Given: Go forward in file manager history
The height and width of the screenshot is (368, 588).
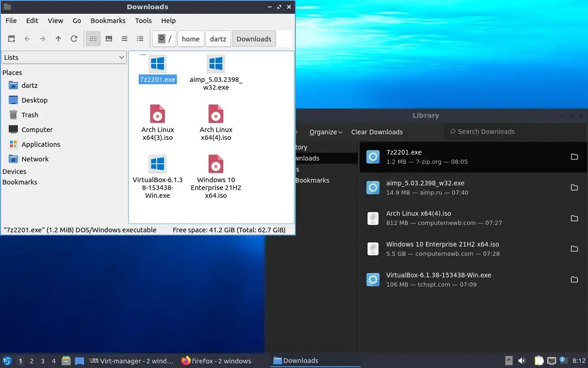Looking at the screenshot, I should (43, 39).
